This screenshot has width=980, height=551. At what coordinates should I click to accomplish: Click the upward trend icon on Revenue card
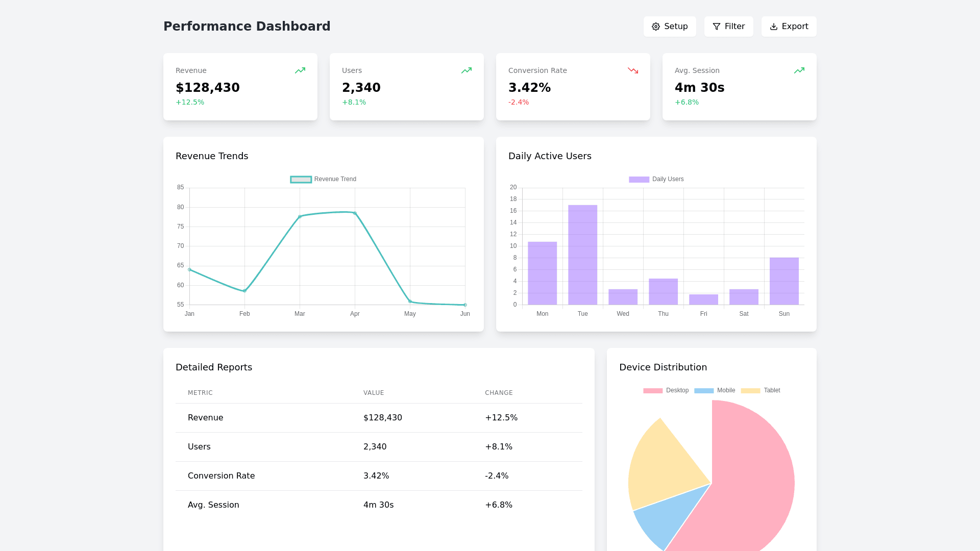pyautogui.click(x=300, y=70)
